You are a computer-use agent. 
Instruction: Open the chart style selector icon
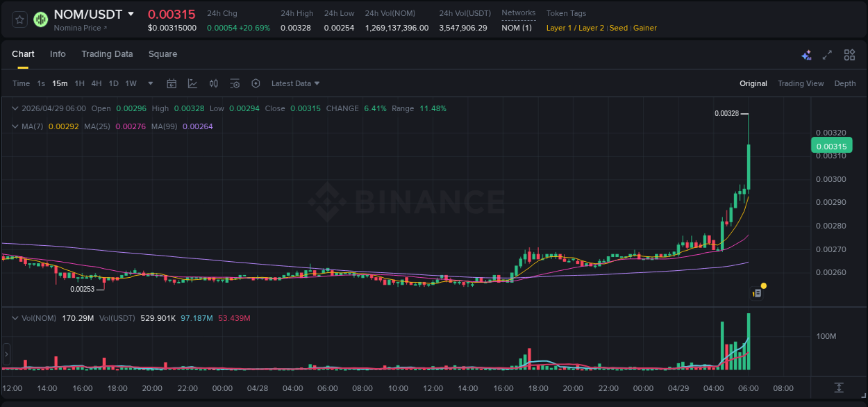click(192, 83)
